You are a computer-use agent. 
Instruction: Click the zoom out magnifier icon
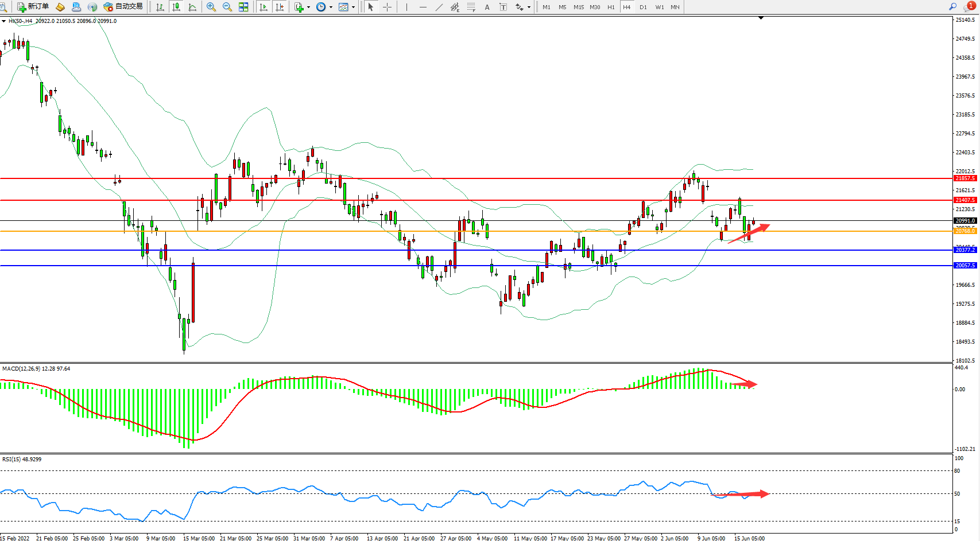(x=227, y=7)
